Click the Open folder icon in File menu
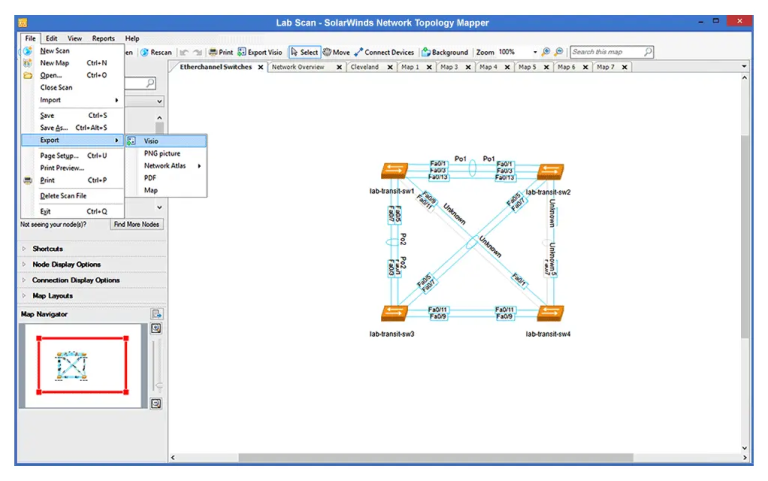 tap(28, 75)
